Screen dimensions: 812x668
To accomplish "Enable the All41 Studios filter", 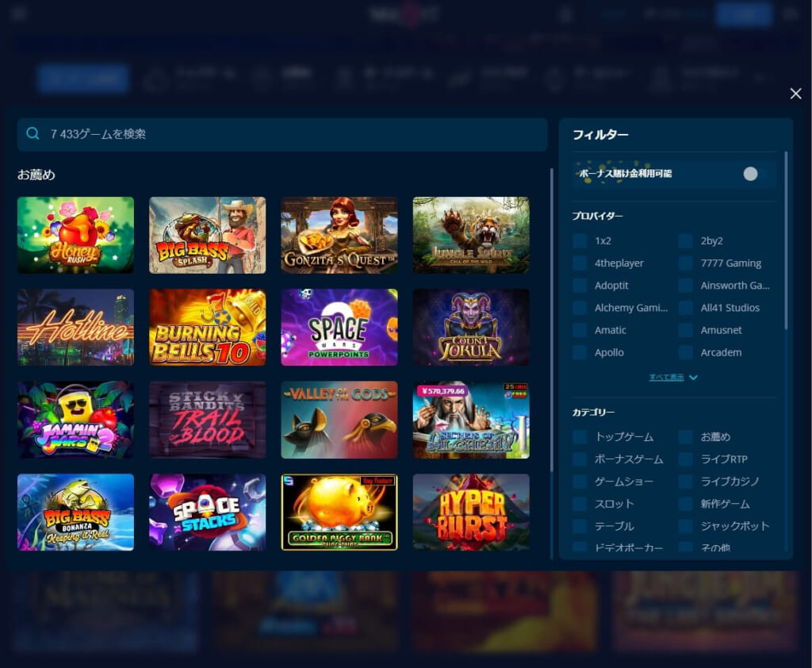I will (686, 308).
